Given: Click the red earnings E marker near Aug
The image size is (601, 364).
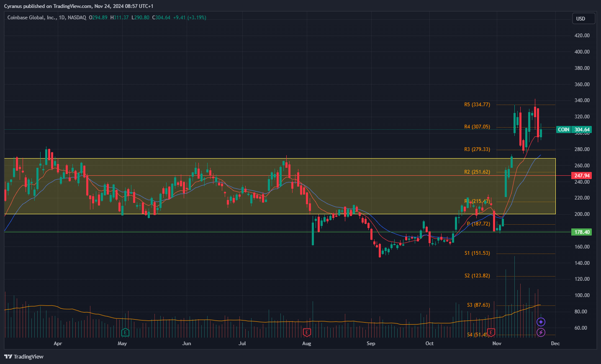Looking at the screenshot, I should click(x=307, y=333).
